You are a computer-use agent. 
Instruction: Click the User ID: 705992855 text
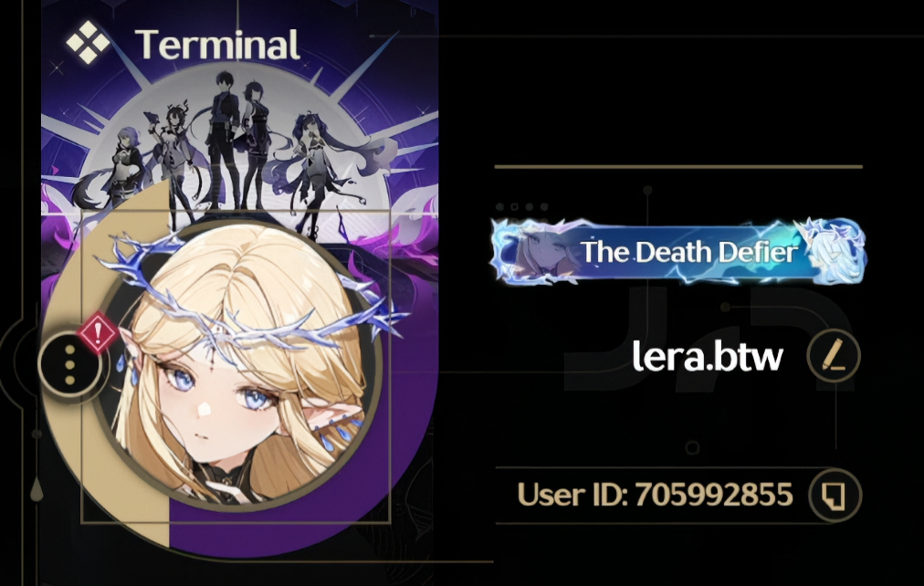coord(655,495)
